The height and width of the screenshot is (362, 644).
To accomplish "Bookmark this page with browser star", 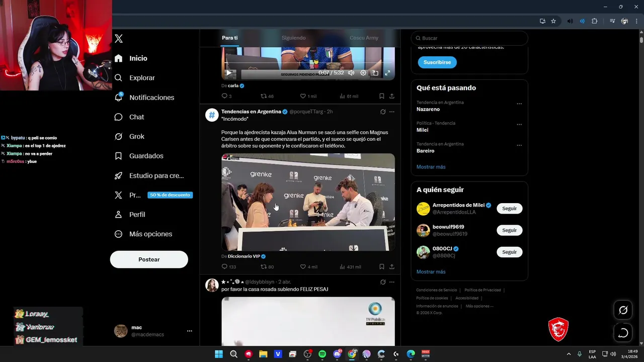I will pyautogui.click(x=553, y=21).
